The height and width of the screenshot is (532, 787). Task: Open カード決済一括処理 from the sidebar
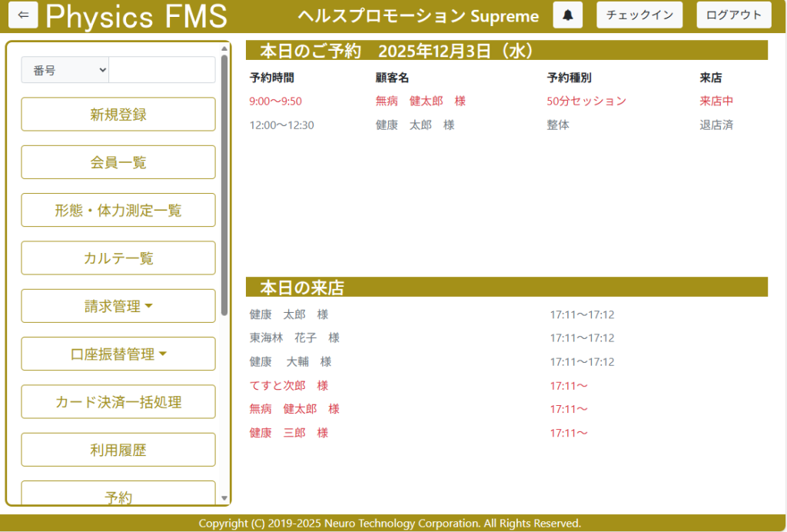(x=118, y=402)
